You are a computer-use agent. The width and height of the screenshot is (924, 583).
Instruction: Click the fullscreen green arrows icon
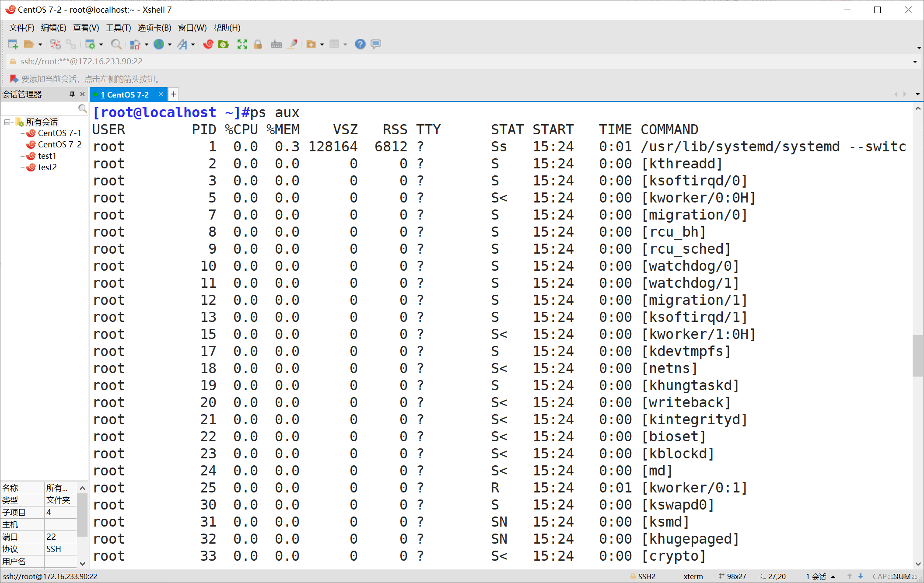[x=242, y=44]
